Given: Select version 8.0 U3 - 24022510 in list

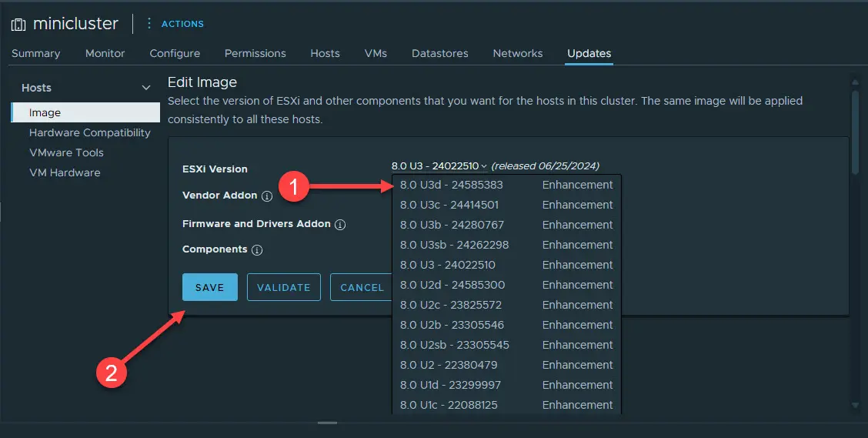Looking at the screenshot, I should pyautogui.click(x=506, y=265).
